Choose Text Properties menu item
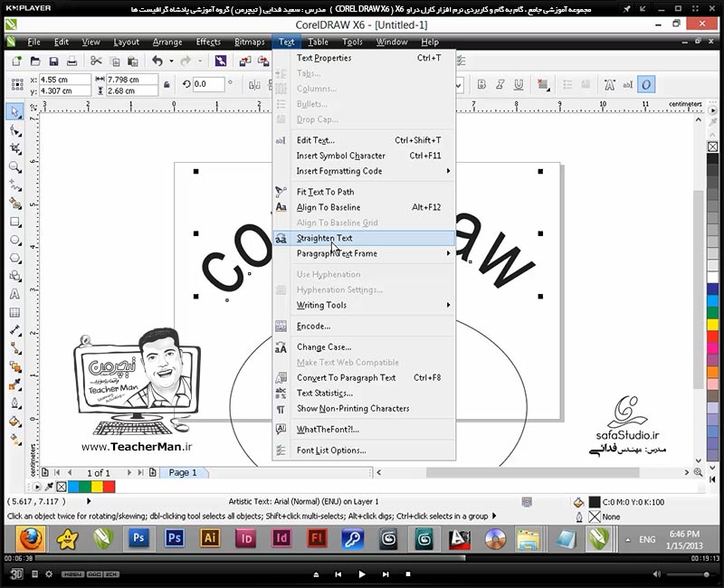The width and height of the screenshot is (724, 588). click(x=364, y=58)
